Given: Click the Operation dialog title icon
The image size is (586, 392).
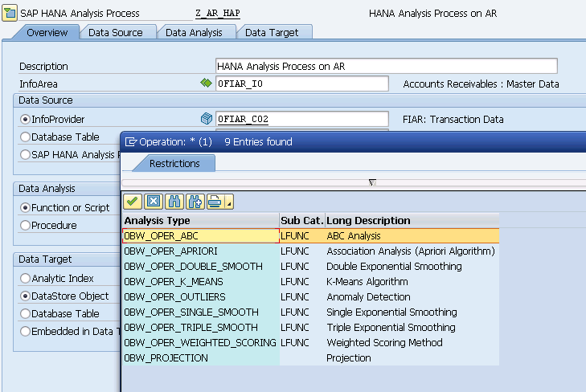Looking at the screenshot, I should (x=130, y=142).
